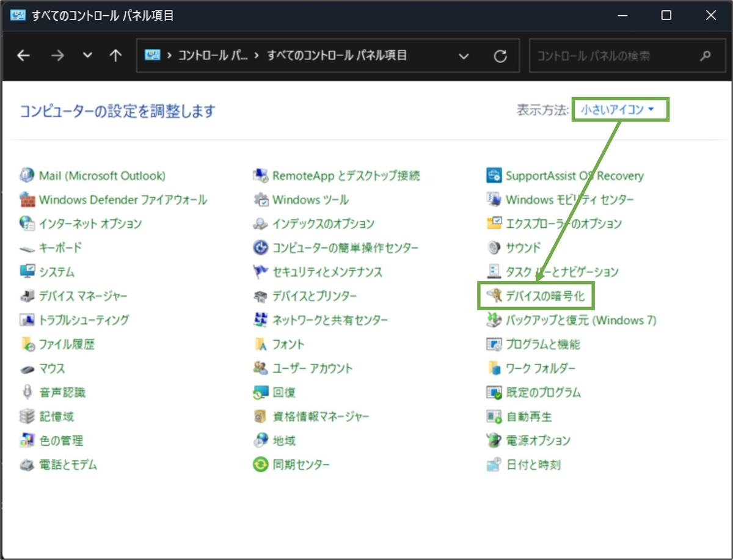The width and height of the screenshot is (733, 560).
Task: Click the システム monitor icon
Action: pos(27,272)
